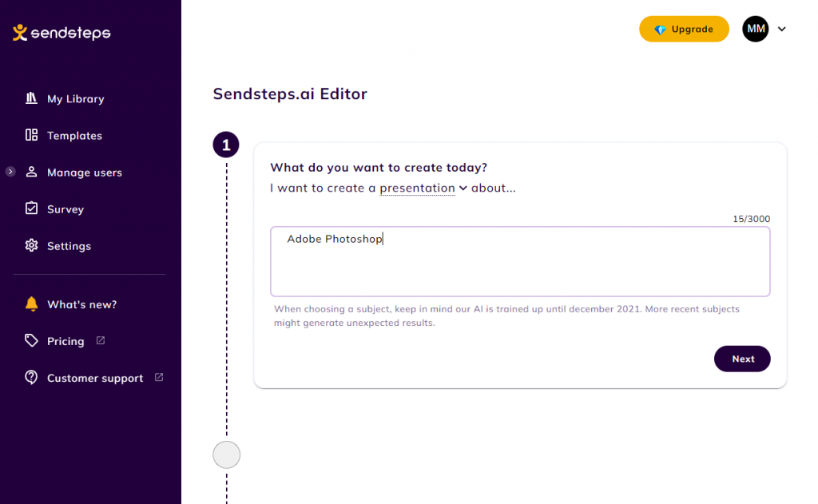Viewport: 818px width, 504px height.
Task: Expand the sidebar collapse arrow
Action: 10,172
